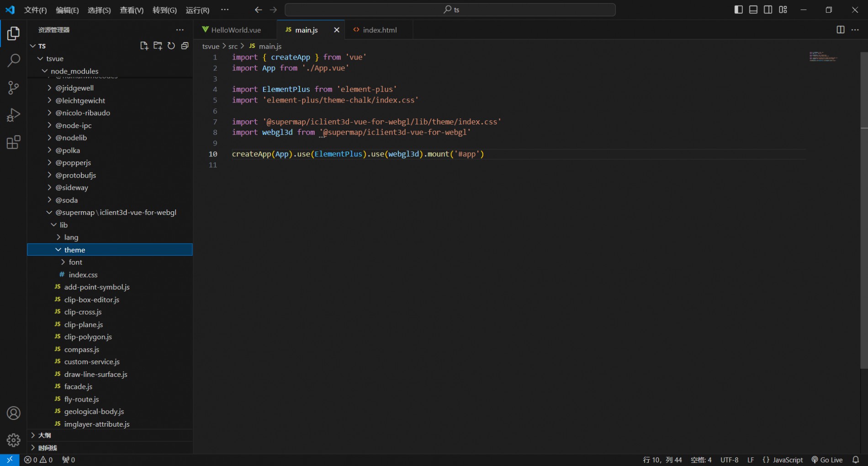Expand the font folder
The image size is (868, 466).
63,262
